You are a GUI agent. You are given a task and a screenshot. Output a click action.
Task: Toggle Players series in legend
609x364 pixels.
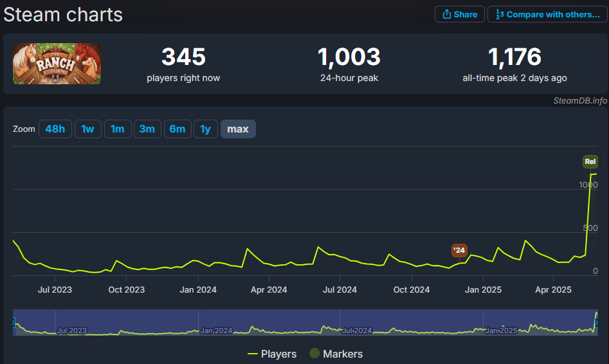pos(272,354)
